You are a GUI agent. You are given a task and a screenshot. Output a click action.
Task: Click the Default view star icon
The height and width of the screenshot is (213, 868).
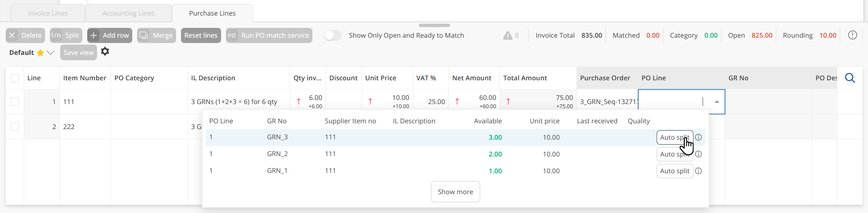[40, 53]
